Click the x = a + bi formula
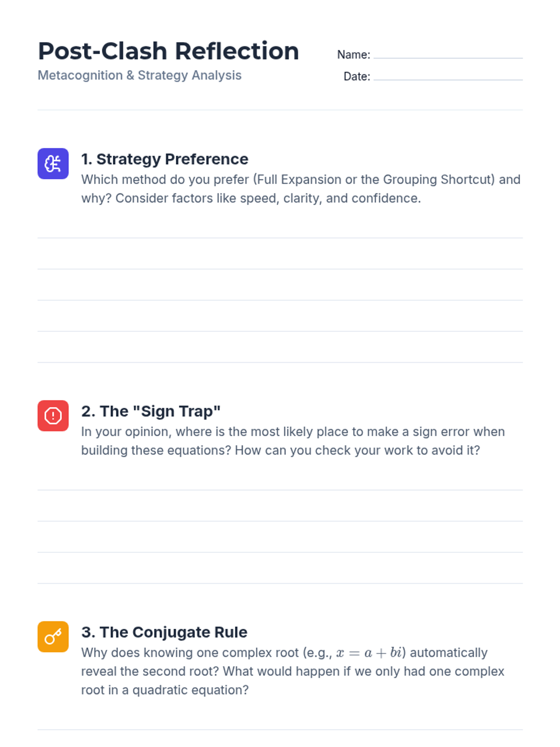560x747 pixels. coord(368,653)
